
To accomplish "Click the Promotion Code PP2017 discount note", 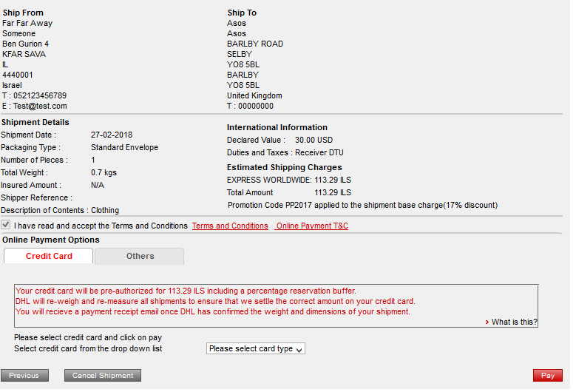I will click(x=362, y=206).
